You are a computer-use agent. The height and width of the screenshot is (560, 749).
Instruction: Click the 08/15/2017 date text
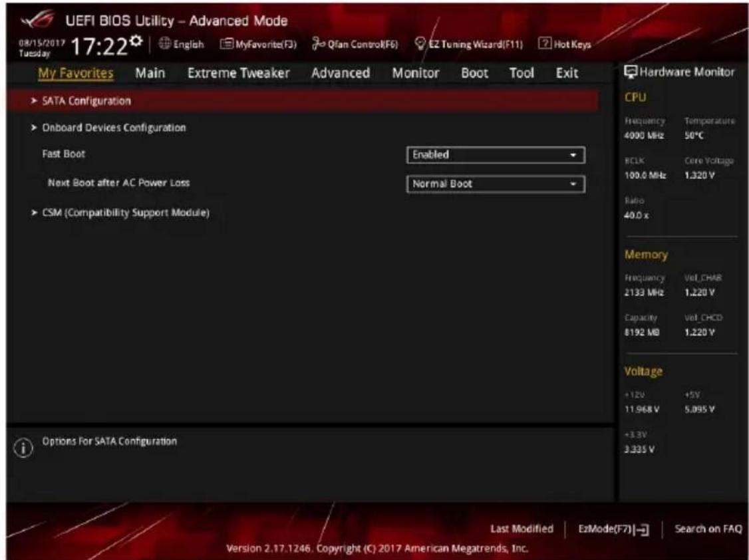42,43
